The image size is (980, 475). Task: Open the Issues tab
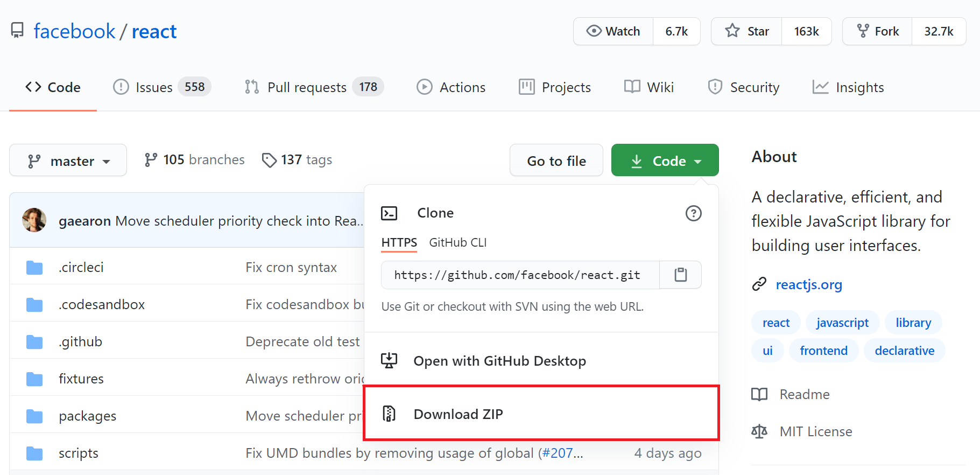(162, 87)
